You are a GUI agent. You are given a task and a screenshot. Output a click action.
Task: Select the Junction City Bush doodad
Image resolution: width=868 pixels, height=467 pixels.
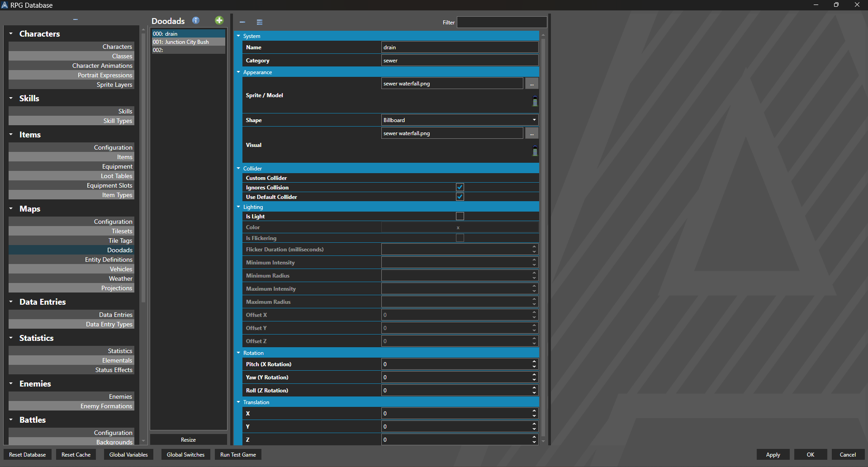pyautogui.click(x=187, y=42)
